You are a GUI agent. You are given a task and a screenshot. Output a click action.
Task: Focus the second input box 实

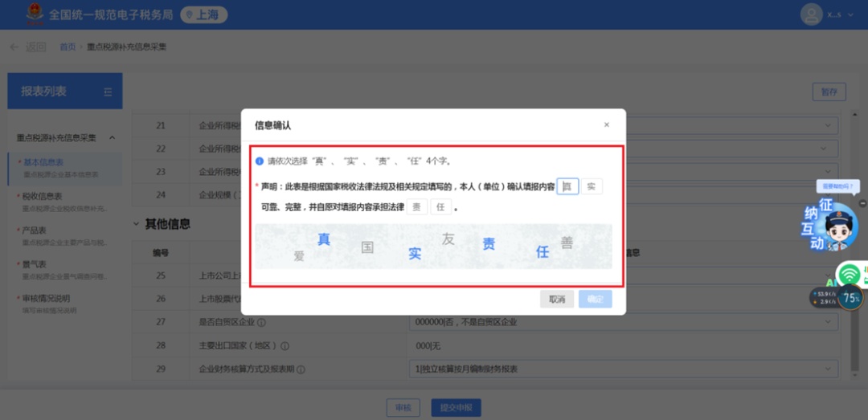[x=592, y=186]
